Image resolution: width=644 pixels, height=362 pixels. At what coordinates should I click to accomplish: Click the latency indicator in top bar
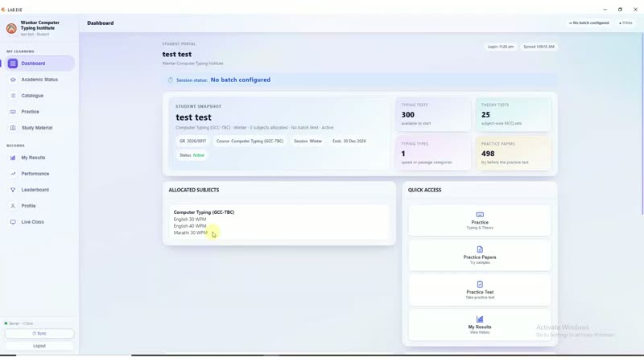click(x=626, y=23)
